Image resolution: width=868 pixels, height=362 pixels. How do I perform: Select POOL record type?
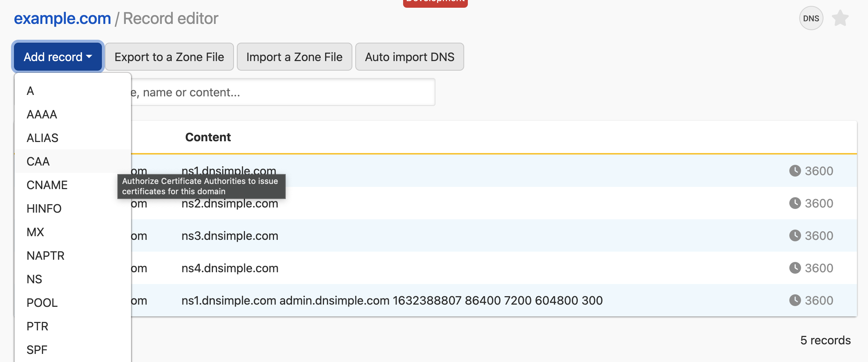tap(73, 303)
